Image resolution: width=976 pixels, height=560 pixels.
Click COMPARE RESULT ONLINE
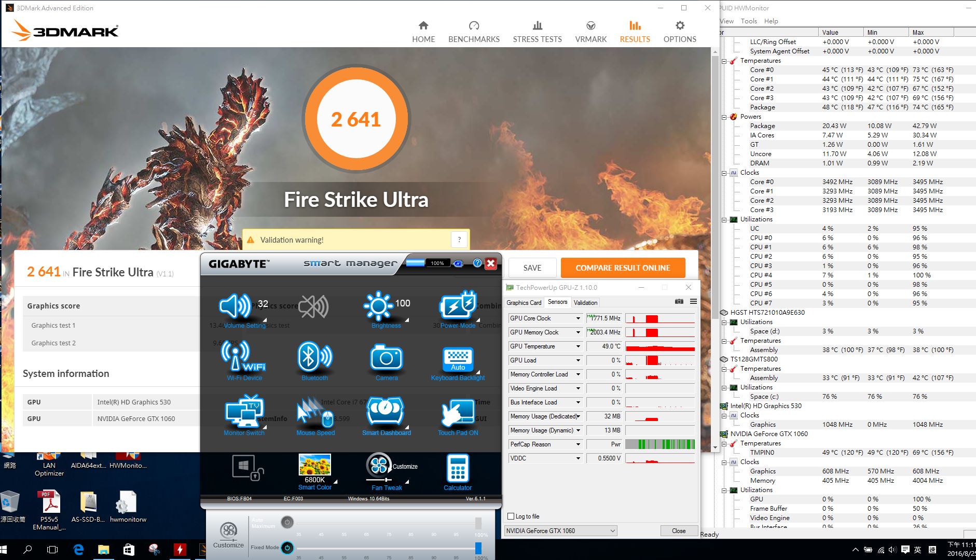[x=623, y=268]
